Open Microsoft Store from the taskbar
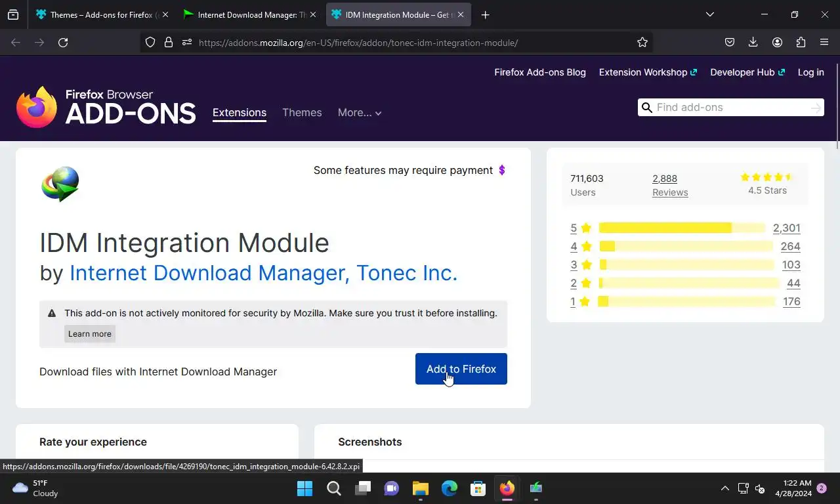This screenshot has height=504, width=840. point(478,488)
